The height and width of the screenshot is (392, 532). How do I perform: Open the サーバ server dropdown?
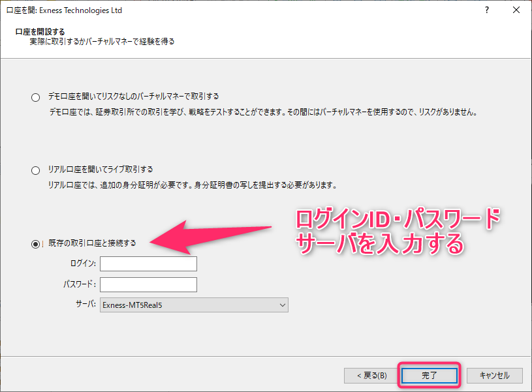[x=194, y=305]
